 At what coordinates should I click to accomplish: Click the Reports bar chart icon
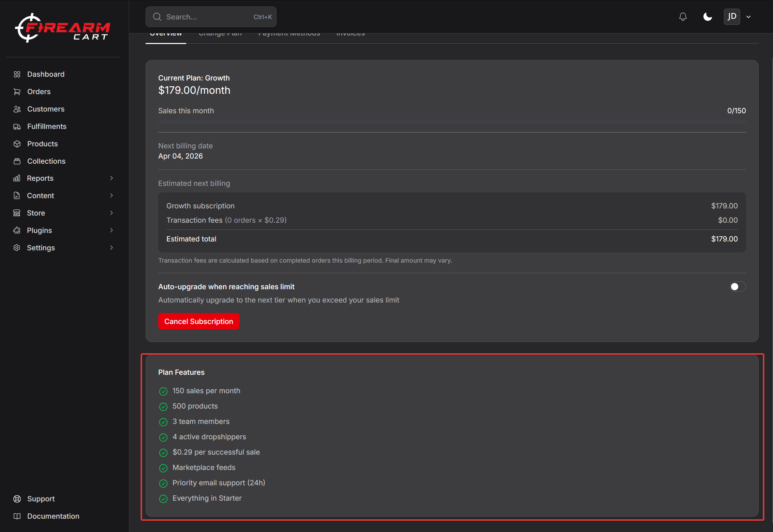click(17, 178)
